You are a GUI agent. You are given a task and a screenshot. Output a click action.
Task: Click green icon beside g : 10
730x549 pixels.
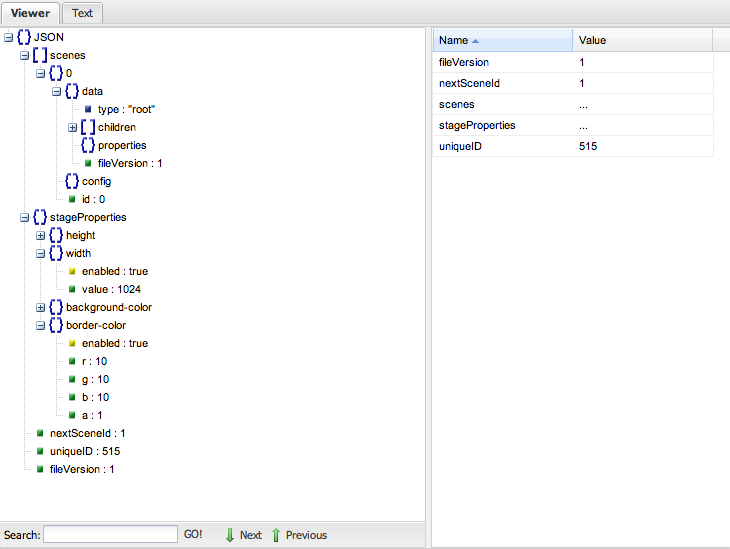[72, 379]
